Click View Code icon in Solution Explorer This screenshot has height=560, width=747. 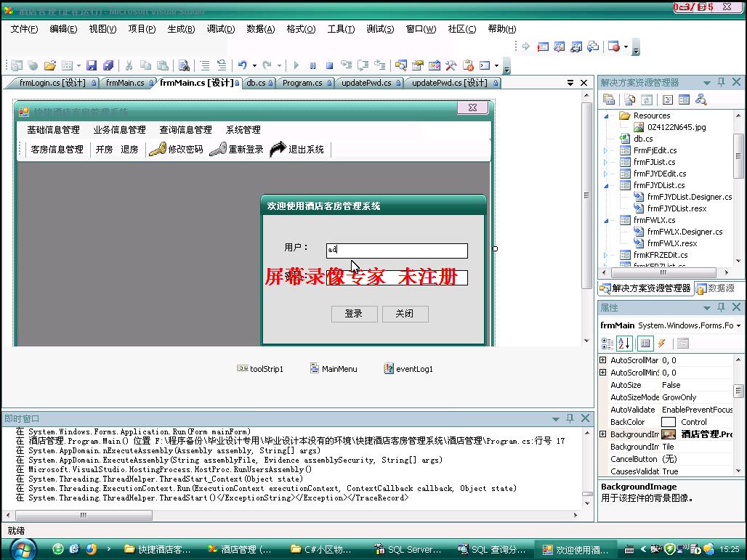(668, 100)
